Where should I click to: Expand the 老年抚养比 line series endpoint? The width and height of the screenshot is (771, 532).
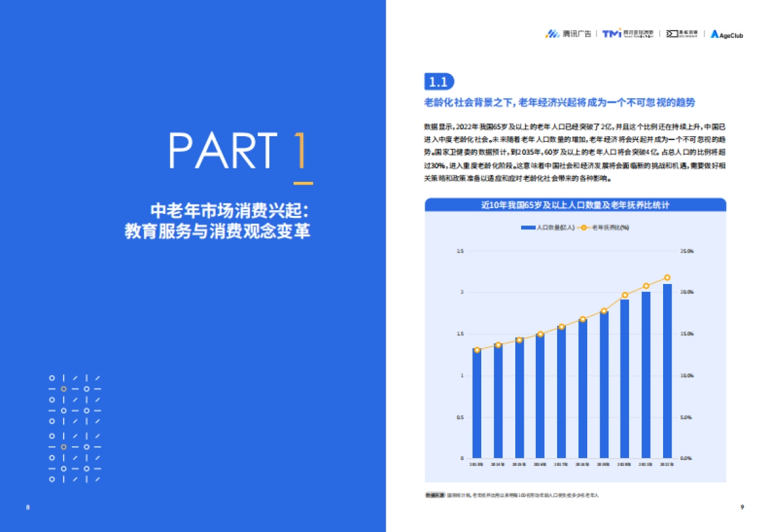point(668,276)
